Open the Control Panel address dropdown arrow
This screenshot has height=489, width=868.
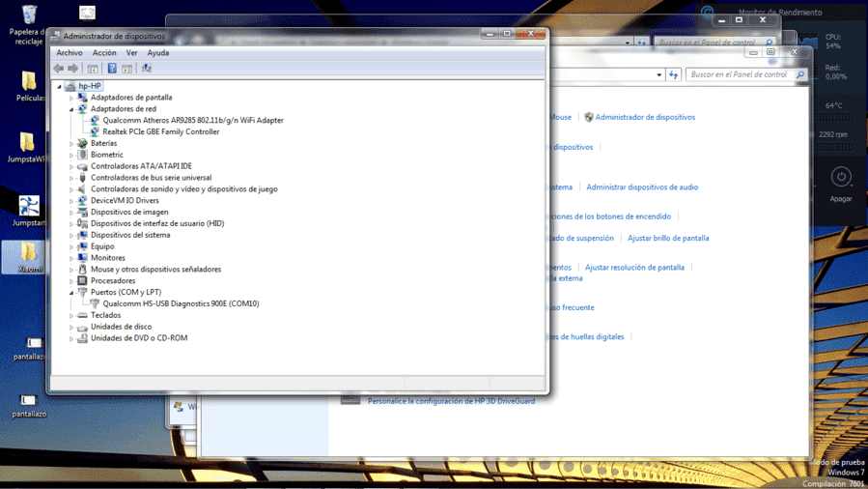658,74
